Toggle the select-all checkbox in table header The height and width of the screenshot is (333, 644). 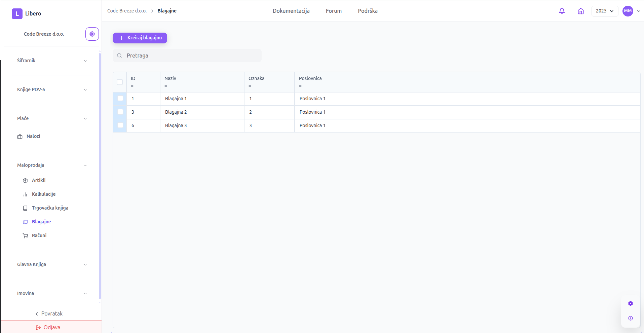click(120, 82)
